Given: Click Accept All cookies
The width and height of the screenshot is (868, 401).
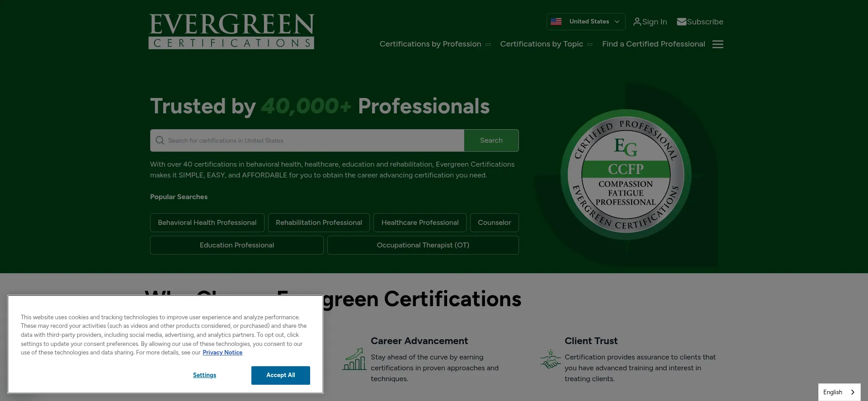Looking at the screenshot, I should (x=281, y=375).
